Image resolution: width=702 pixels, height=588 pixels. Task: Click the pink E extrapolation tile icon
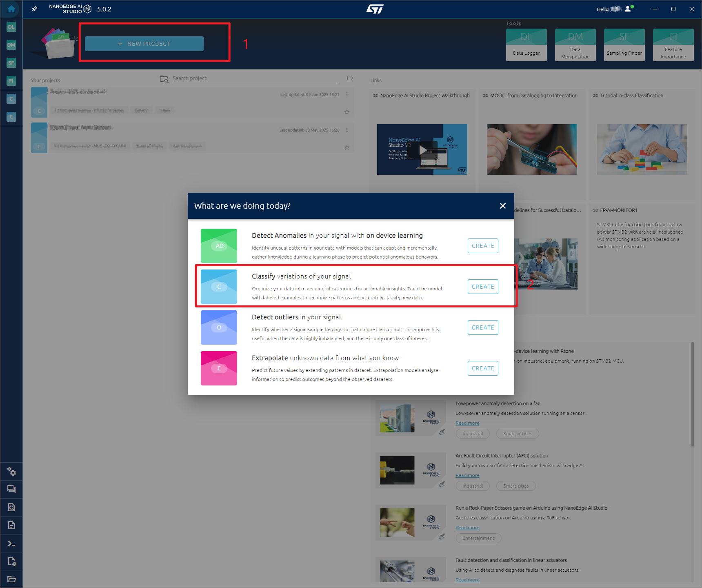point(219,368)
